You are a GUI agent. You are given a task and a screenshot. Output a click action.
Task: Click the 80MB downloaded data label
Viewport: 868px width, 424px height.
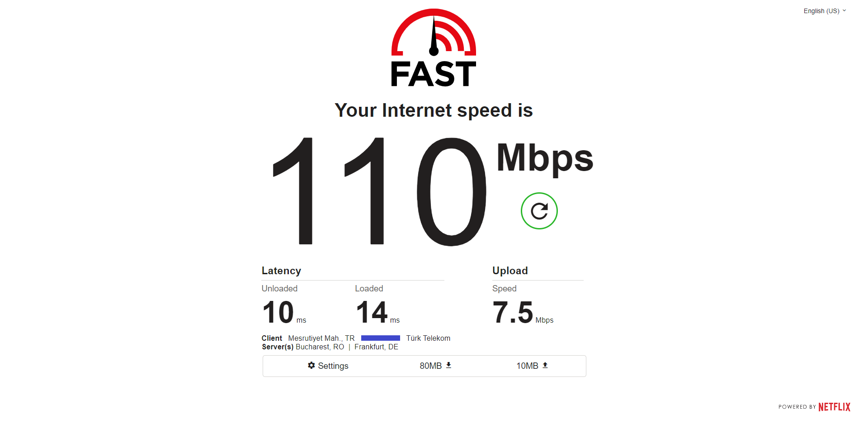(430, 366)
